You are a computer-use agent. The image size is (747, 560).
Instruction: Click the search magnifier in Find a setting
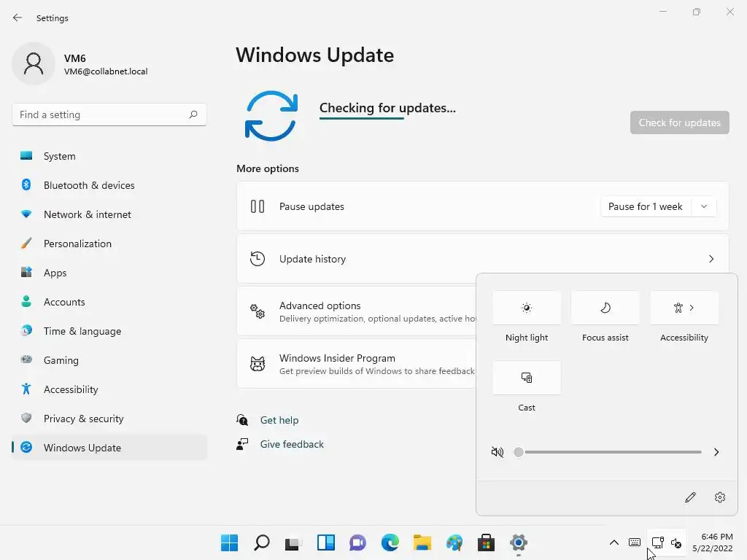click(x=193, y=114)
